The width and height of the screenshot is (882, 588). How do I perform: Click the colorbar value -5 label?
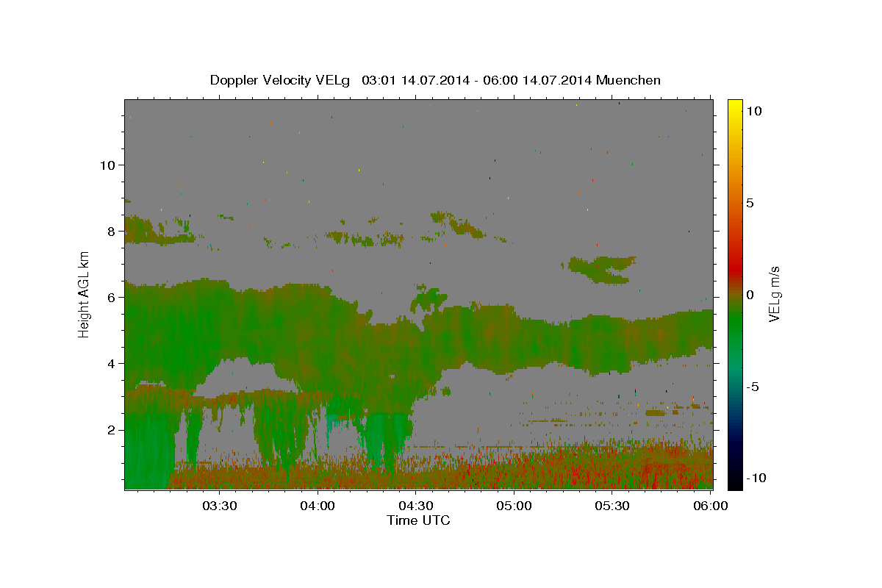[751, 387]
